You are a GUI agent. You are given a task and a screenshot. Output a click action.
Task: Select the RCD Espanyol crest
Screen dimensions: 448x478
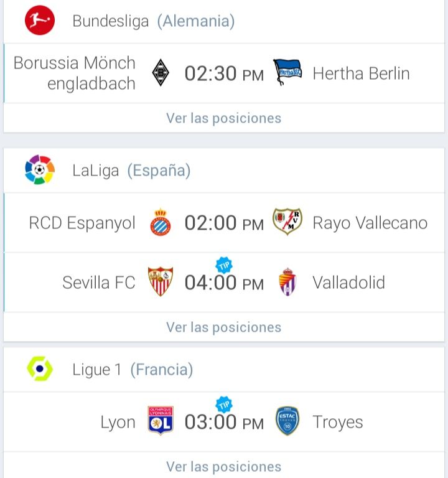(161, 222)
